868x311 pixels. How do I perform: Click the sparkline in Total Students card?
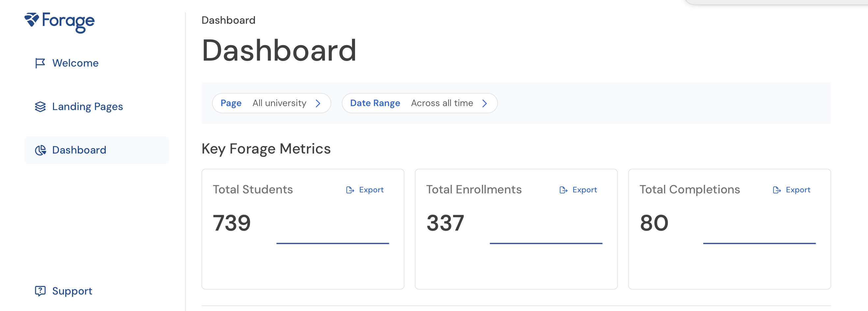[x=333, y=243]
